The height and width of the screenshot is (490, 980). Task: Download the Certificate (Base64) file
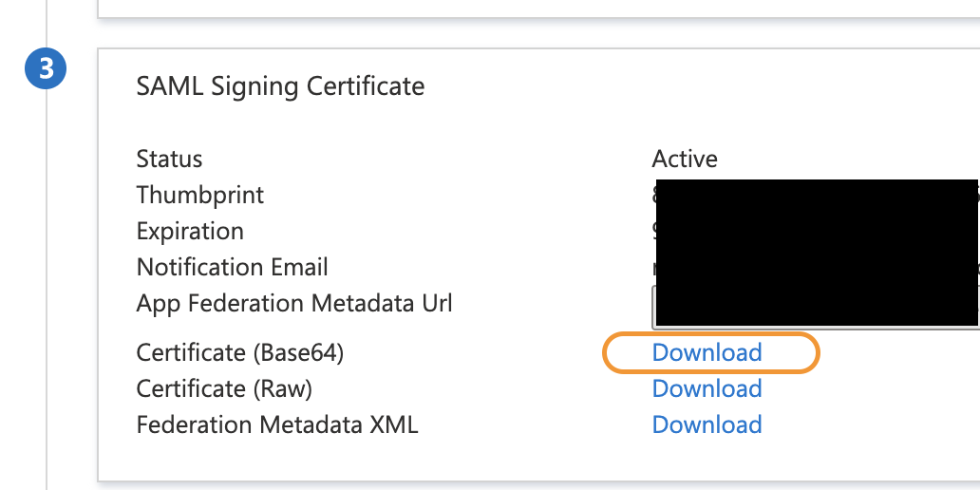point(707,352)
